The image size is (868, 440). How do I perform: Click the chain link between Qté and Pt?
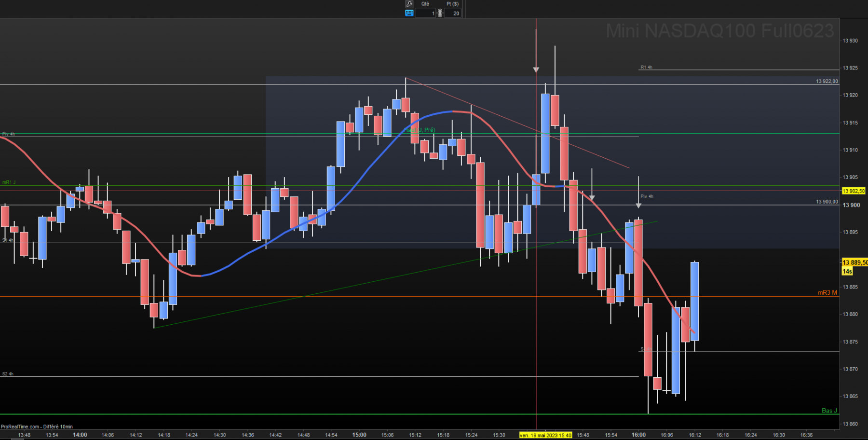440,13
